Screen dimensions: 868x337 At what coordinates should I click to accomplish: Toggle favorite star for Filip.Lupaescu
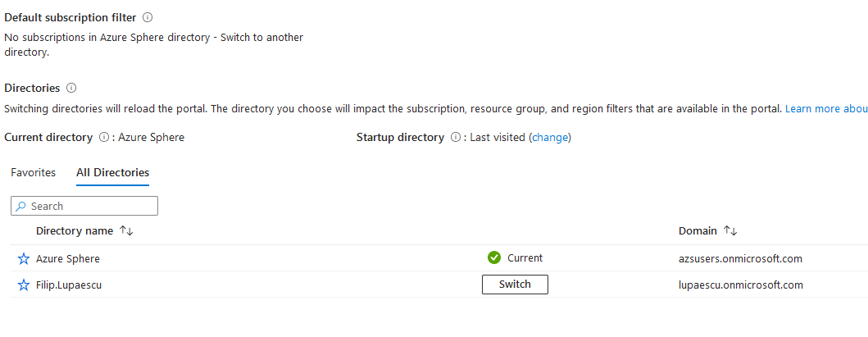pyautogui.click(x=23, y=285)
